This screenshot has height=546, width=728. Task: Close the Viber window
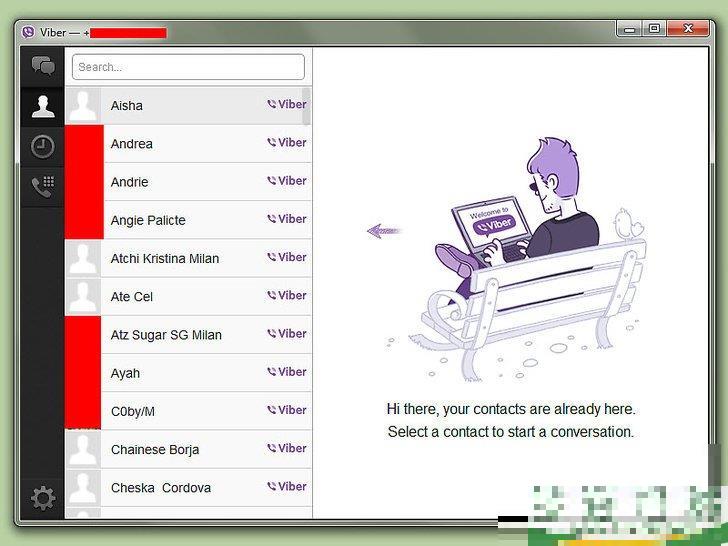click(689, 29)
